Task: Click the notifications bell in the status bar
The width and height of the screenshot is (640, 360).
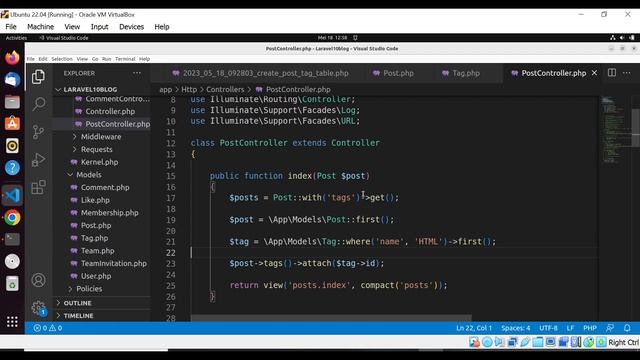Action: click(x=627, y=328)
